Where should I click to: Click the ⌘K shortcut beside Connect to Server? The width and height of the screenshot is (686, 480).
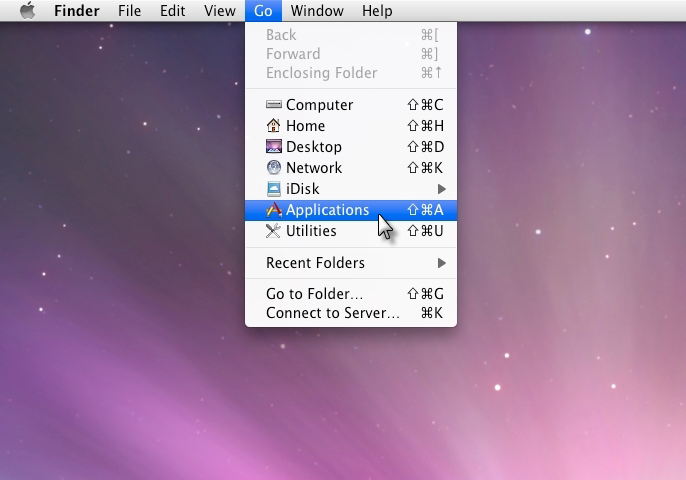click(432, 313)
